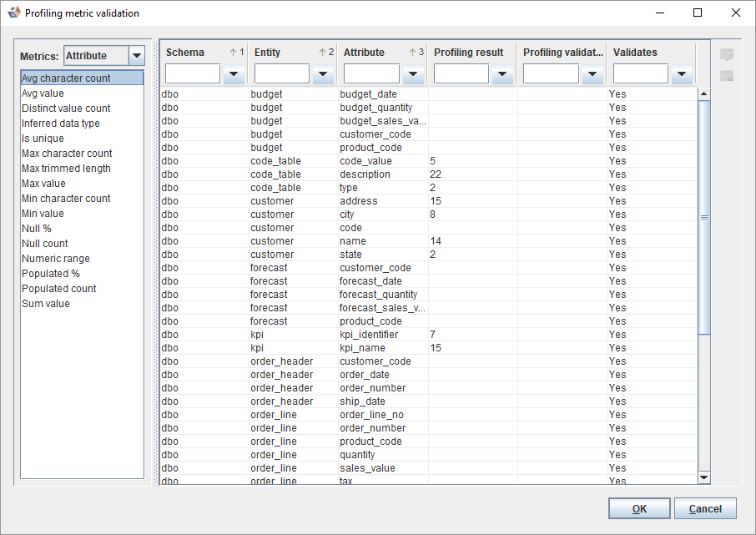This screenshot has height=535, width=756.
Task: Click the quantity attribute cell of order_line
Action: [383, 454]
